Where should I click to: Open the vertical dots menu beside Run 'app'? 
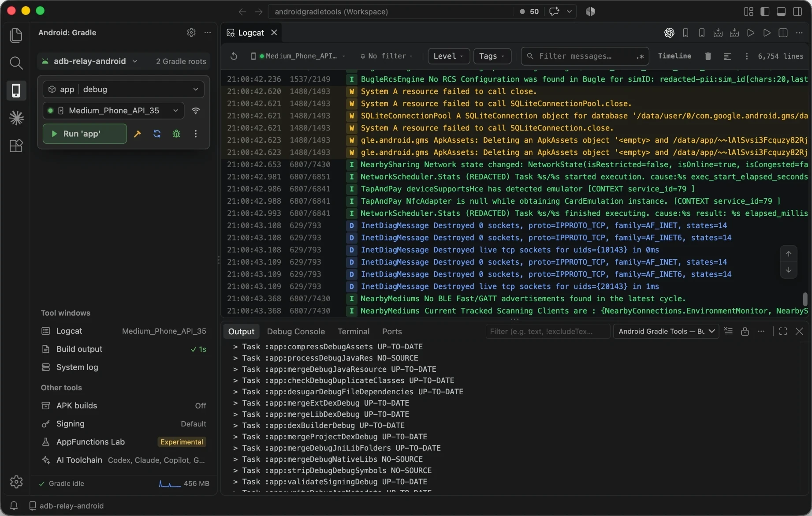click(196, 134)
